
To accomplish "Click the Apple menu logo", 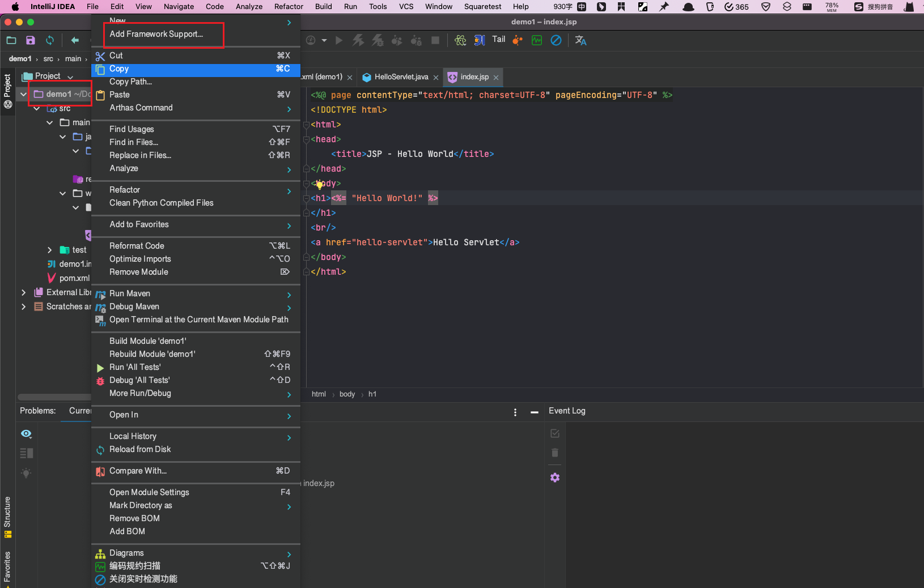I will [x=15, y=7].
